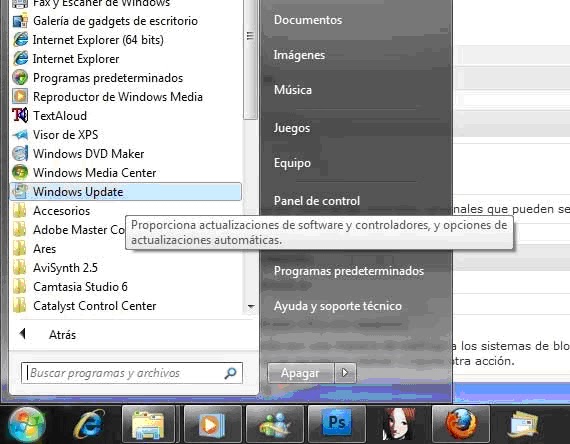This screenshot has height=444, width=570.
Task: Open the Adobe Master Collection folder icon
Action: coord(20,229)
